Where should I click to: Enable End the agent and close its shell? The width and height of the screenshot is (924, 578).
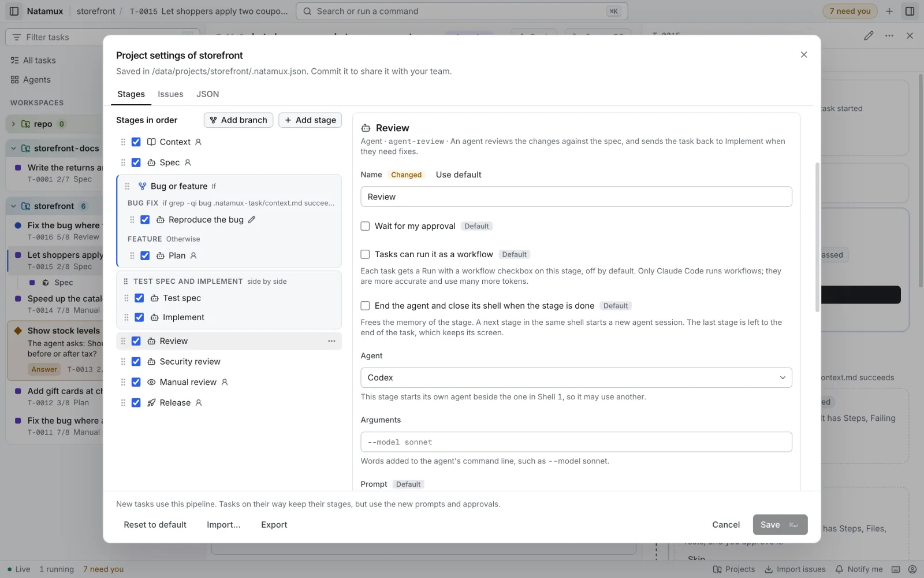365,306
